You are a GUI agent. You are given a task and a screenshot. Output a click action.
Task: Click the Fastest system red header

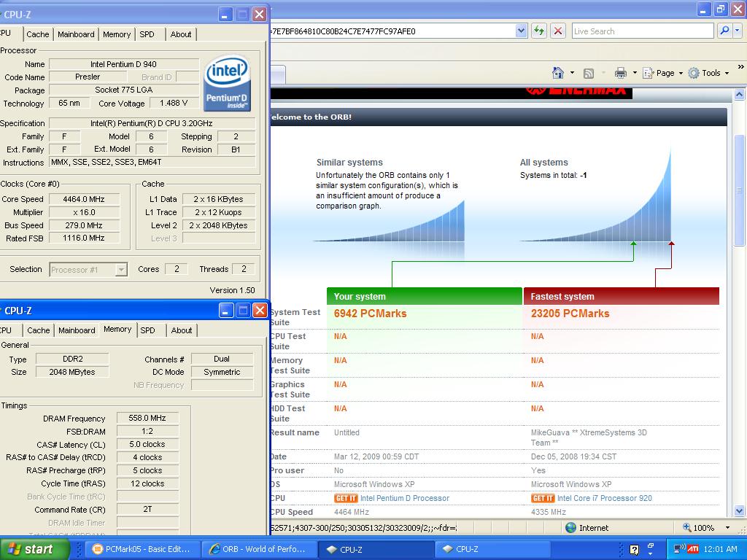click(x=622, y=296)
